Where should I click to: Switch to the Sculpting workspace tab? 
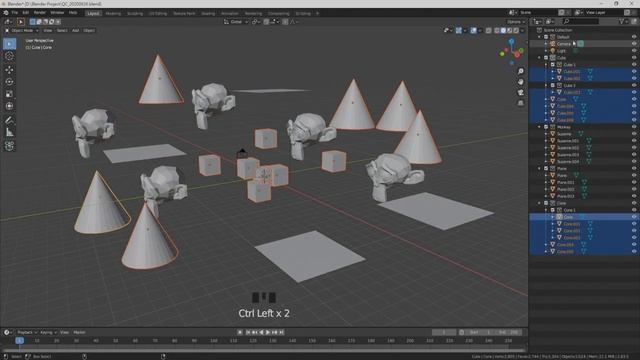135,13
